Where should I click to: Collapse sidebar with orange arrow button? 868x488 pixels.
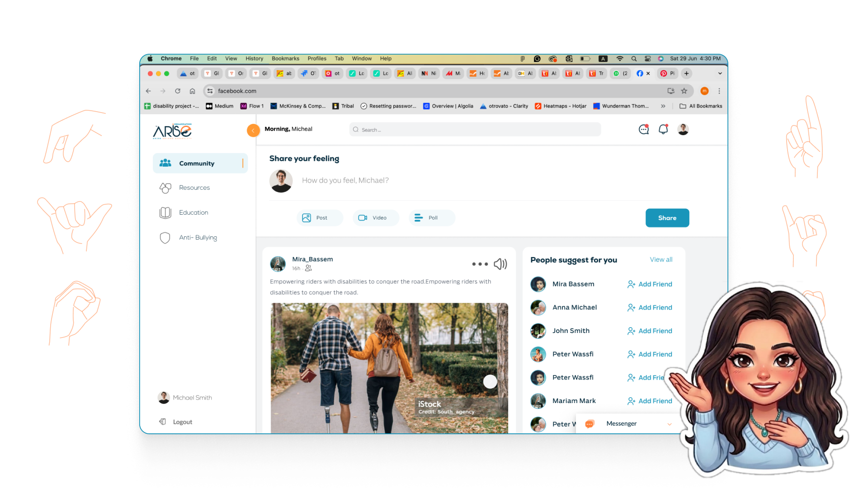253,130
